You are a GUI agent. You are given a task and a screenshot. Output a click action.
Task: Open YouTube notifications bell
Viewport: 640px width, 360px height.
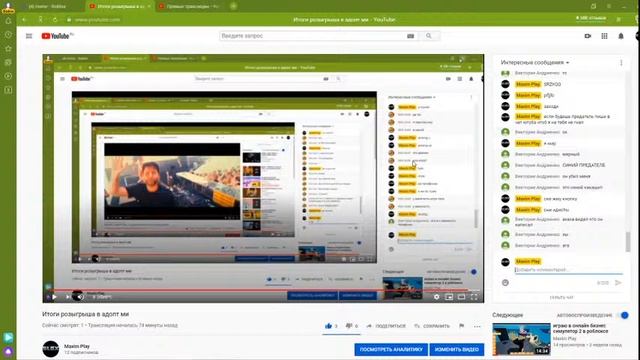pyautogui.click(x=621, y=36)
